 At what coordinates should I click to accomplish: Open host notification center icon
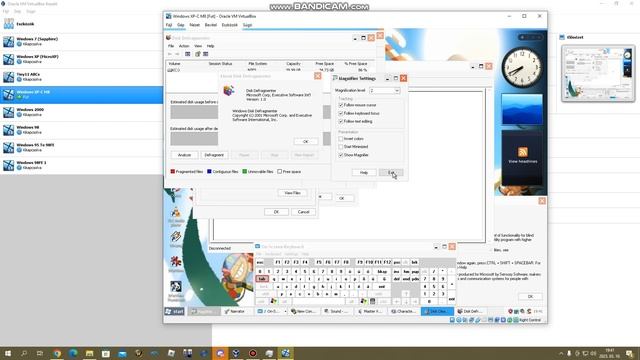[x=629, y=353]
